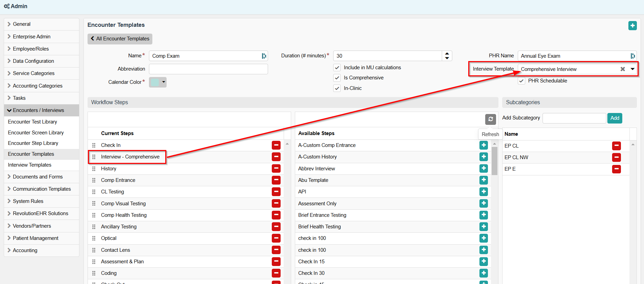Viewport: 644px width, 284px height.
Task: Open Interview Templates in sidebar
Action: coord(30,165)
